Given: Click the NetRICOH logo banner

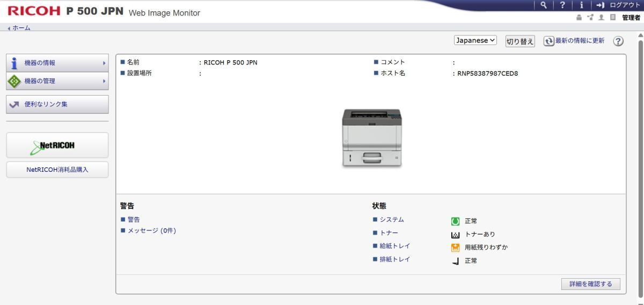Looking at the screenshot, I should pyautogui.click(x=57, y=145).
